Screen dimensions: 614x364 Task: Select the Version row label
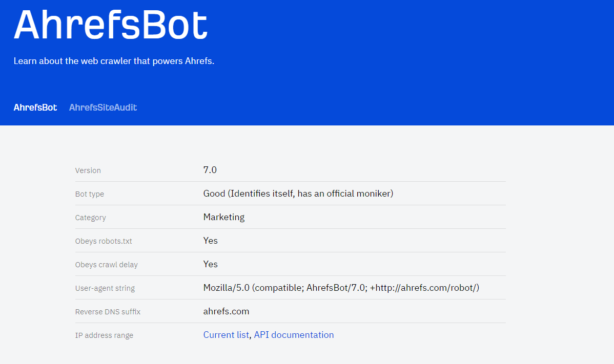pyautogui.click(x=88, y=170)
